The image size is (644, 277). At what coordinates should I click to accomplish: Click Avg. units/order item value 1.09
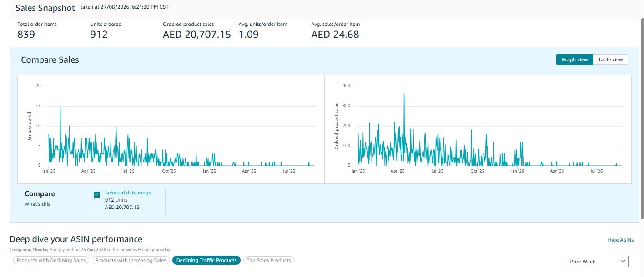pyautogui.click(x=248, y=34)
